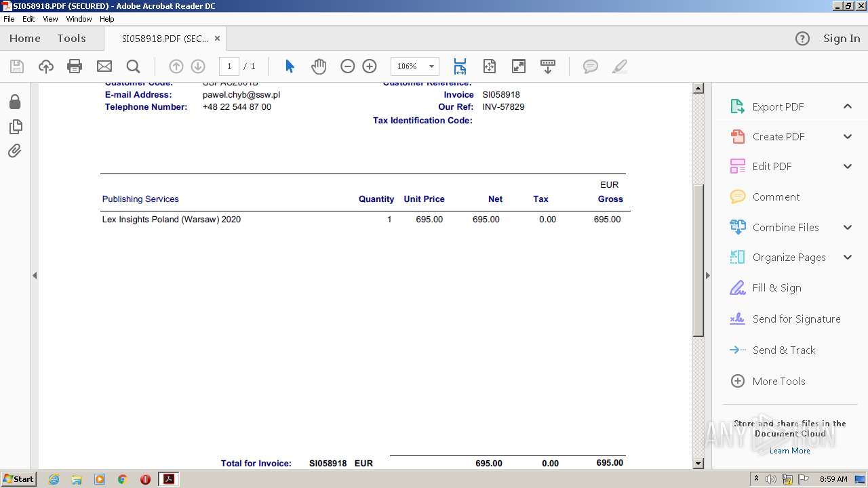The width and height of the screenshot is (868, 488).
Task: Select the INV-57829 reference text
Action: click(503, 107)
